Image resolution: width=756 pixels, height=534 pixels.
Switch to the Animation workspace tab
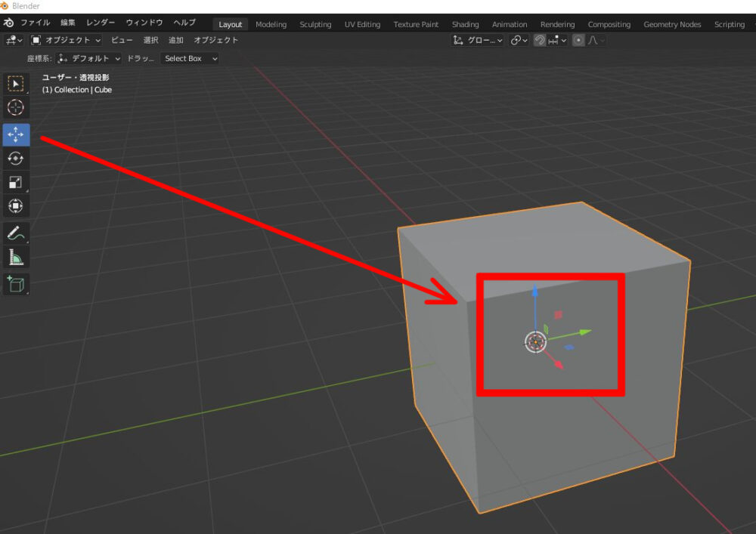[509, 25]
